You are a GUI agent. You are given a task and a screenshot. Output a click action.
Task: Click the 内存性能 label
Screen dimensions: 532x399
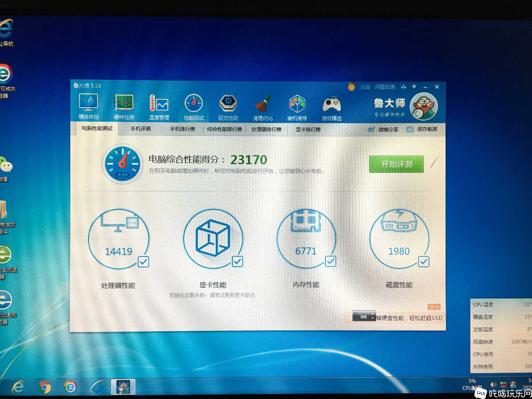(306, 285)
